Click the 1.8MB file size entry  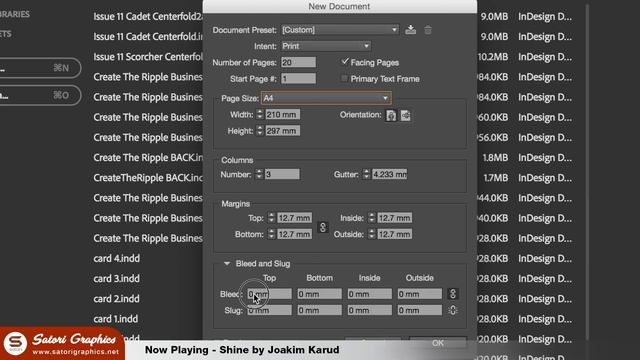tap(495, 158)
